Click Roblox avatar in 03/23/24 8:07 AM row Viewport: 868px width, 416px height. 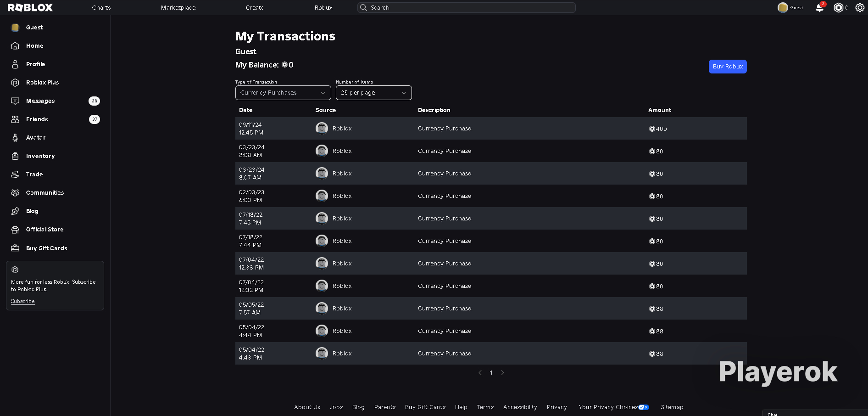tap(322, 173)
